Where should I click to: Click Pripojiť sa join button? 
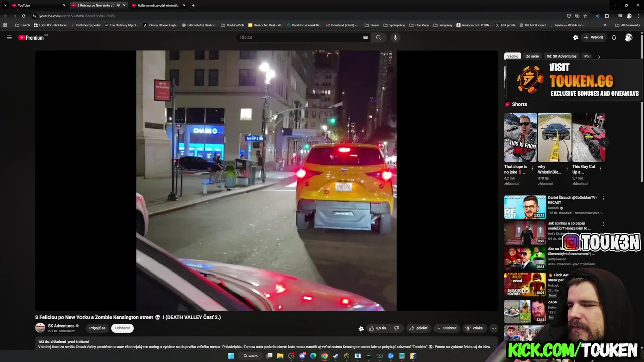tap(97, 328)
